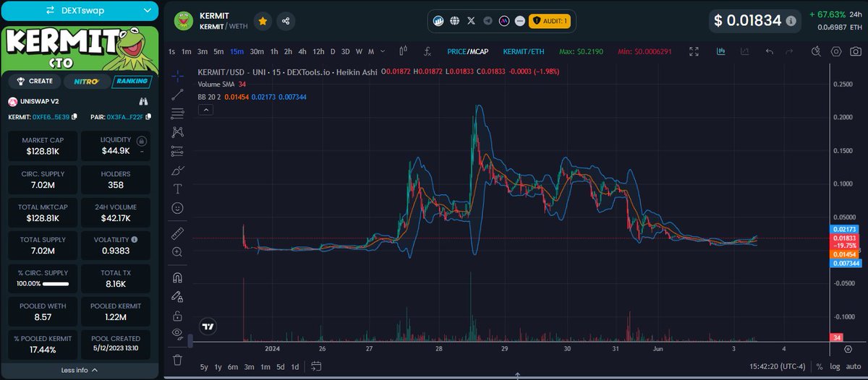Click the liquidity lock icon
This screenshot has height=380, width=868.
142,141
